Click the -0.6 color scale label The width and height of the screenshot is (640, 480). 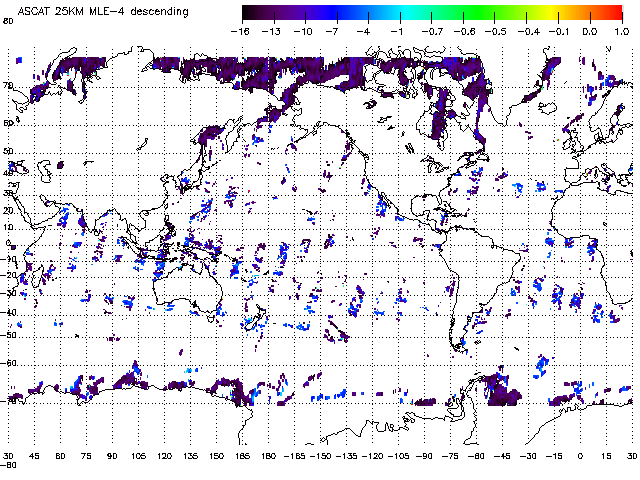click(464, 32)
